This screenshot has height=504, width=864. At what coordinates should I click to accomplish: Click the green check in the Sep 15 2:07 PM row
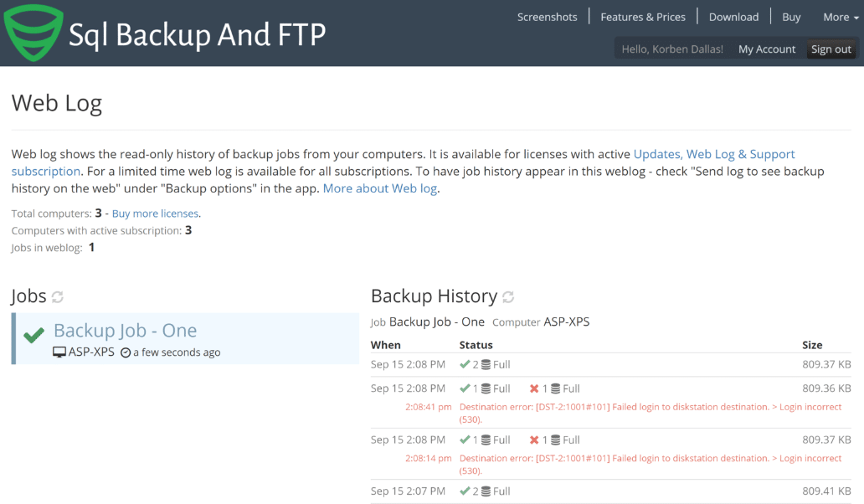(466, 491)
